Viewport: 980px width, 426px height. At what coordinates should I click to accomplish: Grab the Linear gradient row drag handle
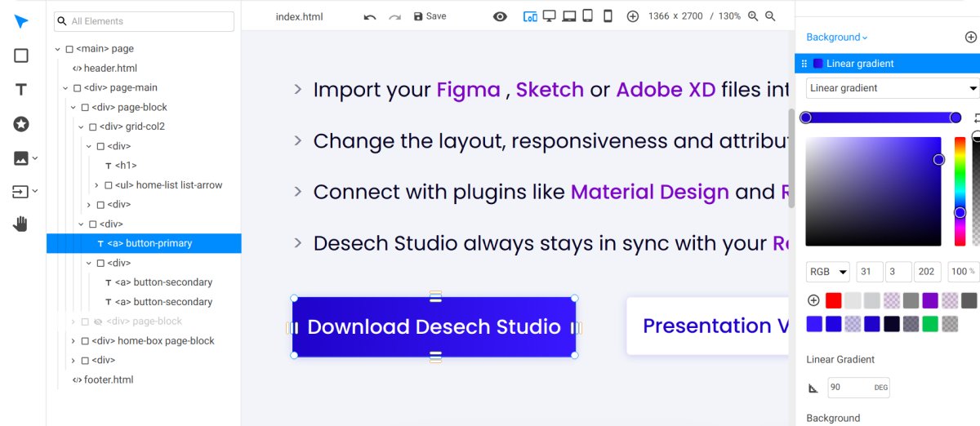pyautogui.click(x=804, y=64)
